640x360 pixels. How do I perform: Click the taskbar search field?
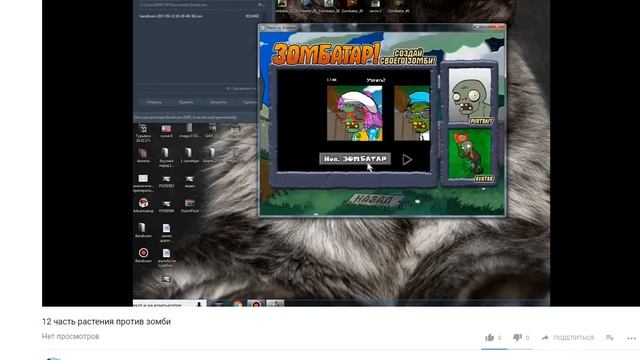[x=169, y=304]
